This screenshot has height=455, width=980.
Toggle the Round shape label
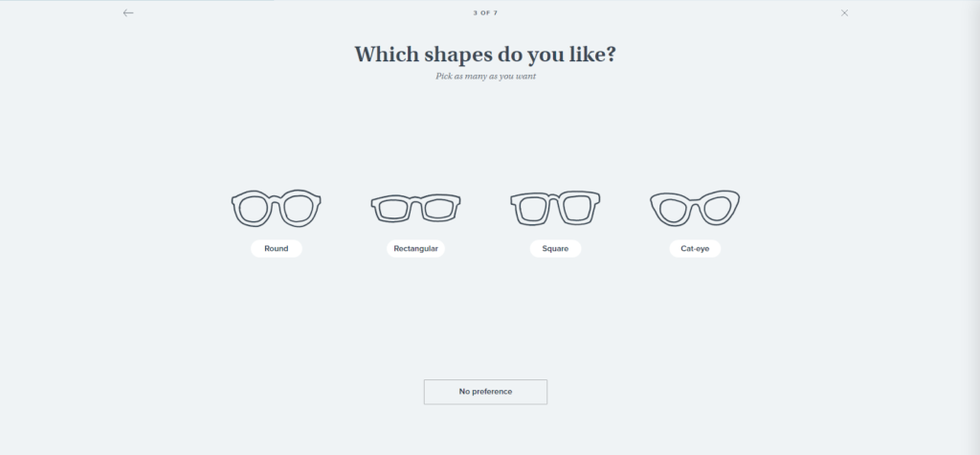(277, 248)
